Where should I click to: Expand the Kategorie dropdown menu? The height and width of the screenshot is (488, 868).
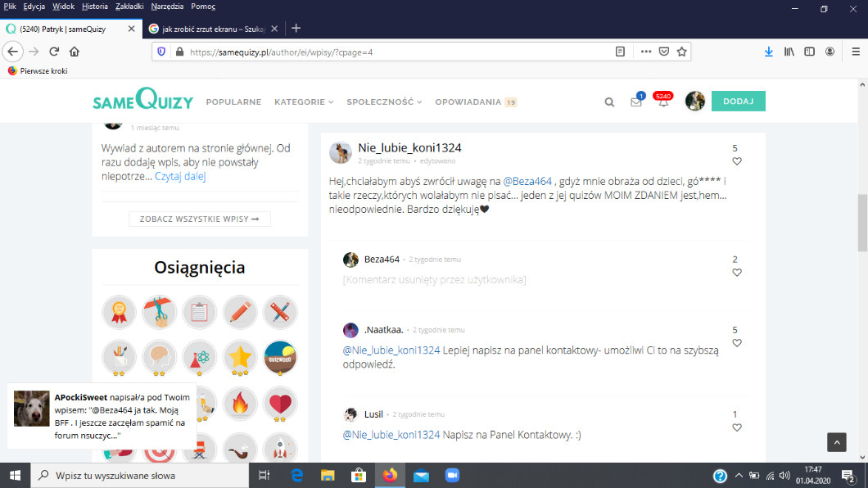click(304, 102)
